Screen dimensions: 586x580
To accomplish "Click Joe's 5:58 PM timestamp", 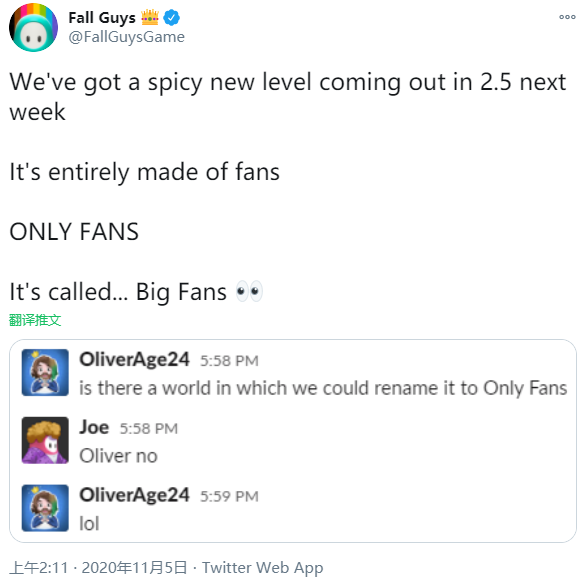I will point(149,429).
